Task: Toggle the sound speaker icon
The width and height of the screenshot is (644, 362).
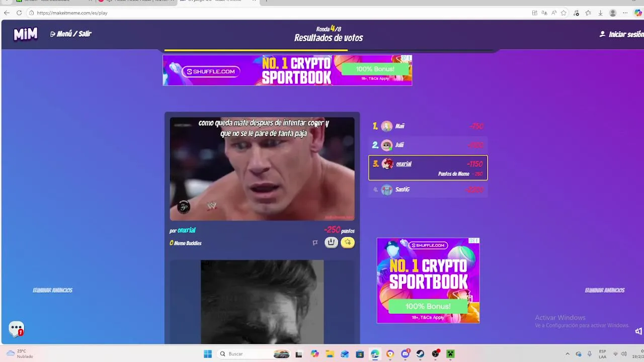Action: 638,331
